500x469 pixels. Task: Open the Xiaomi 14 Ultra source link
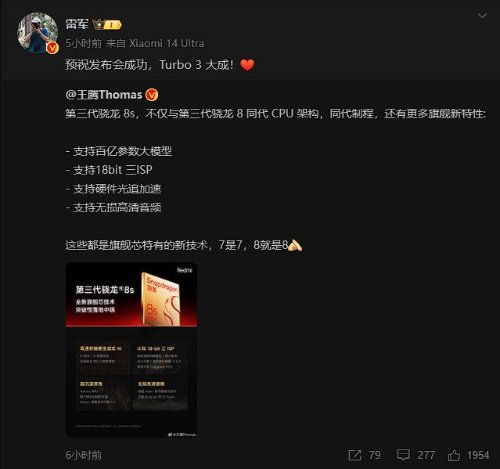[x=166, y=43]
